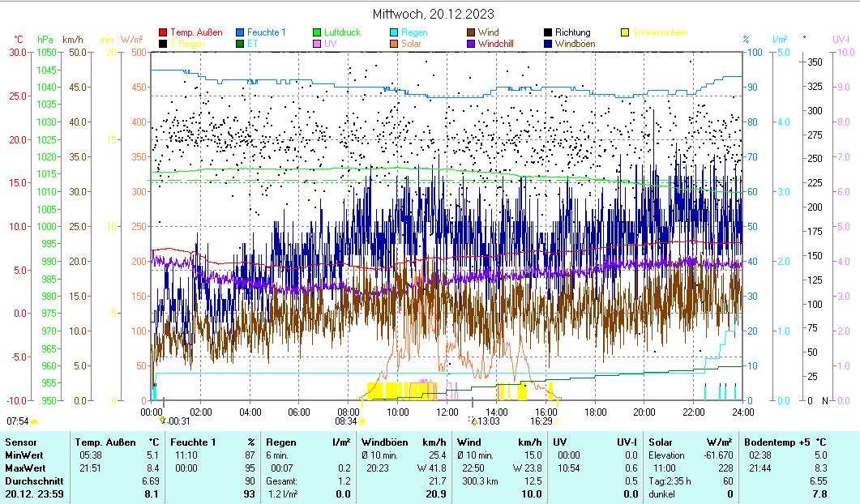Select the green Luftdruck legend marker

[318, 32]
